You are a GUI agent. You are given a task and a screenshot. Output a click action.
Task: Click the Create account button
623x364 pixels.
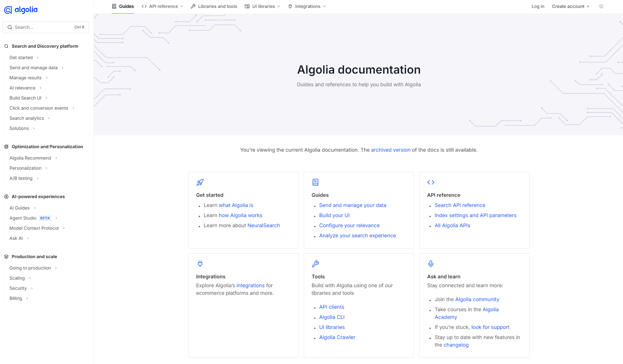(x=570, y=6)
